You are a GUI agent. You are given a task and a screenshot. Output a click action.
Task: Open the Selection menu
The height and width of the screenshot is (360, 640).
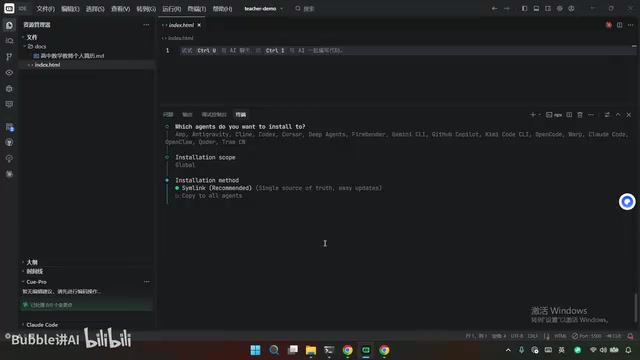coord(95,9)
